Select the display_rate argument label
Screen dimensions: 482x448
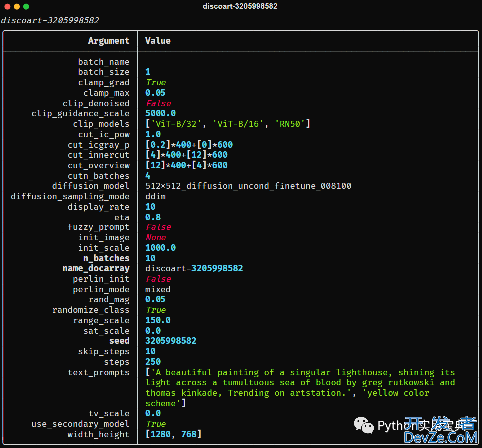click(99, 207)
